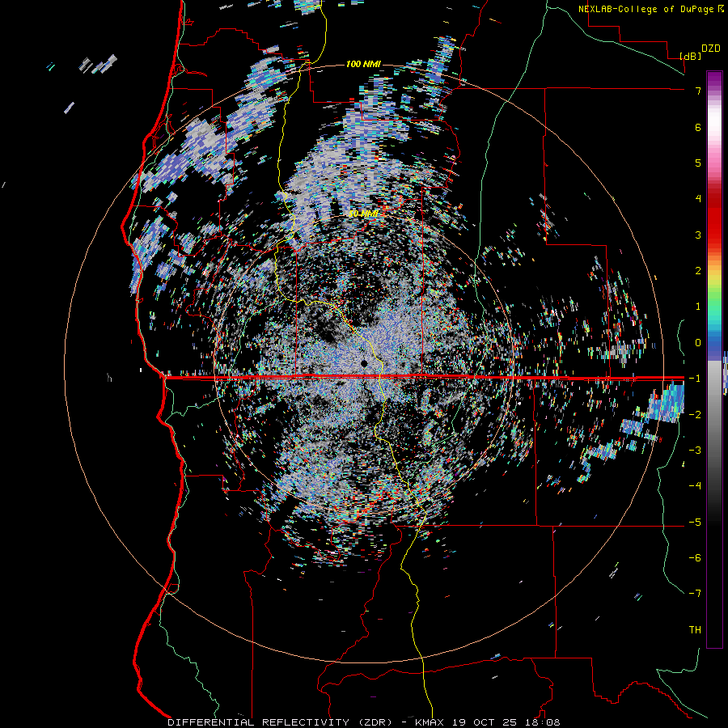The image size is (728, 728).
Task: Click the color scale value -4
Action: pos(695,486)
